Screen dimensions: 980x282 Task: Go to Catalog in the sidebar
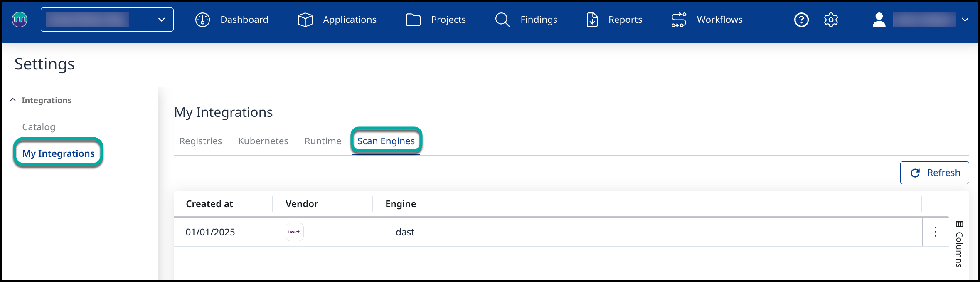pyautogui.click(x=39, y=127)
